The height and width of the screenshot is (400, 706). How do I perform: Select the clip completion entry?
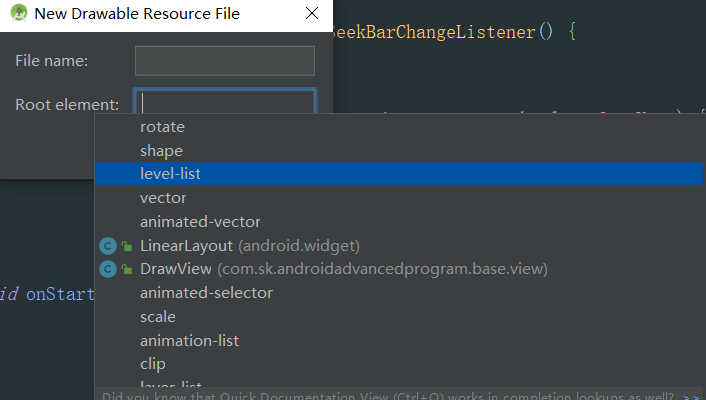pos(153,364)
